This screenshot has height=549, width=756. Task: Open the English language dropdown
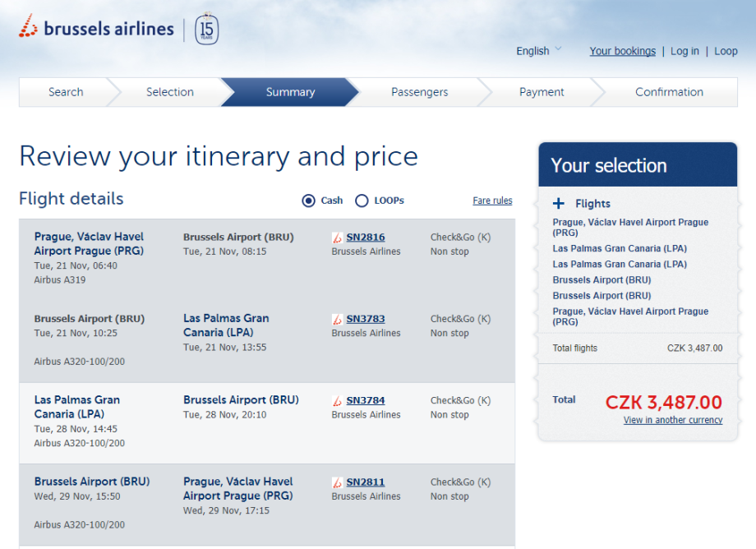539,51
